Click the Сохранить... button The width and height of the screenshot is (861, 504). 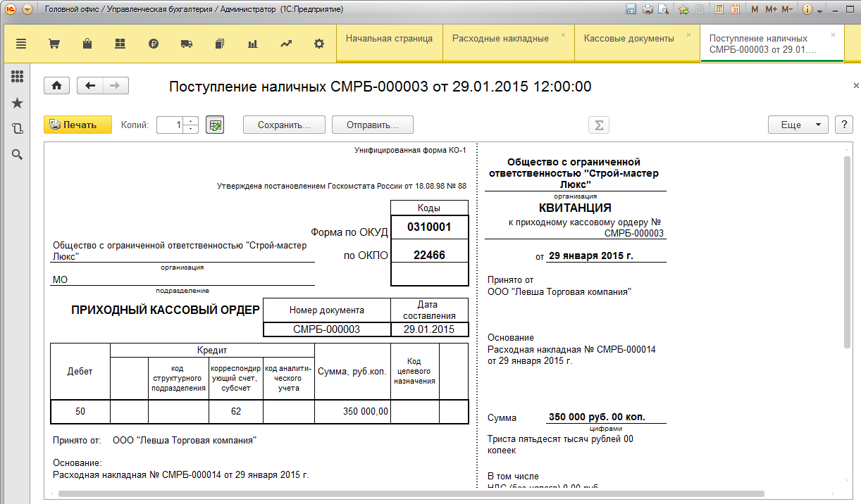pos(284,125)
